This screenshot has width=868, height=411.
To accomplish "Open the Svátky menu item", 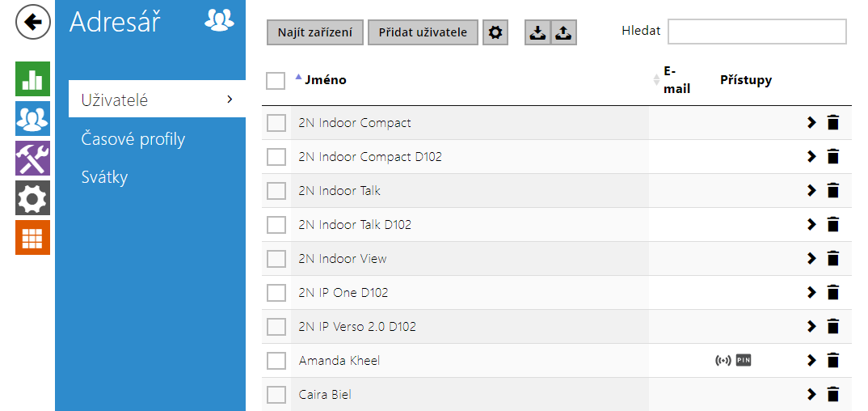I will tap(104, 177).
